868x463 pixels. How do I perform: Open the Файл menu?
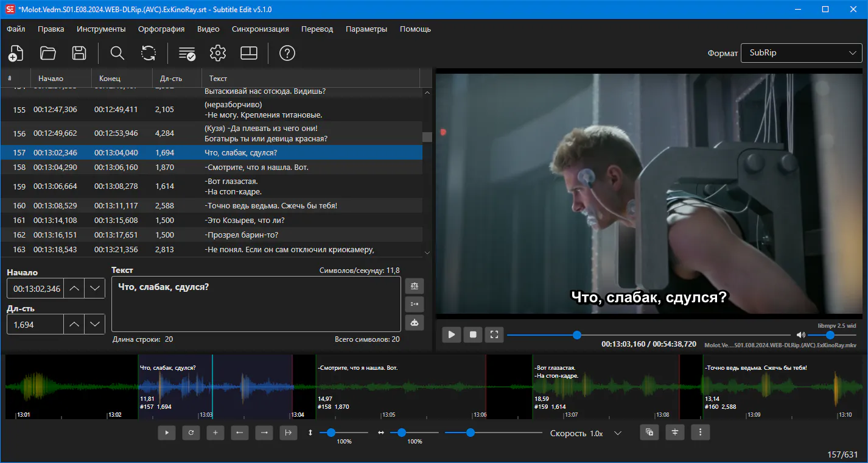16,29
